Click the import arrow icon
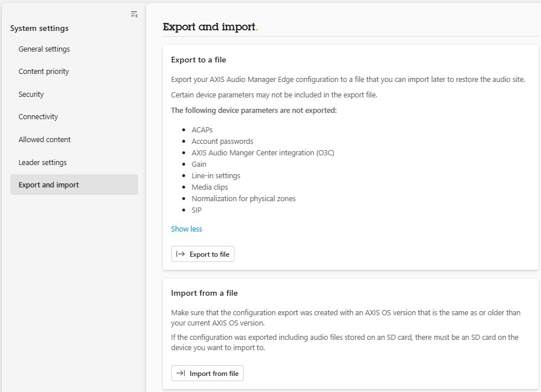Image resolution: width=541 pixels, height=392 pixels. tap(181, 373)
